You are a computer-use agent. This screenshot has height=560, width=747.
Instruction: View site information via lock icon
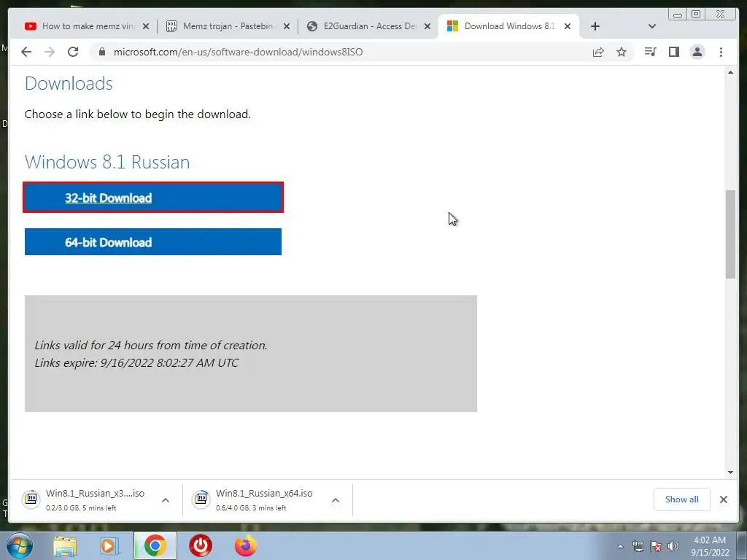(101, 52)
